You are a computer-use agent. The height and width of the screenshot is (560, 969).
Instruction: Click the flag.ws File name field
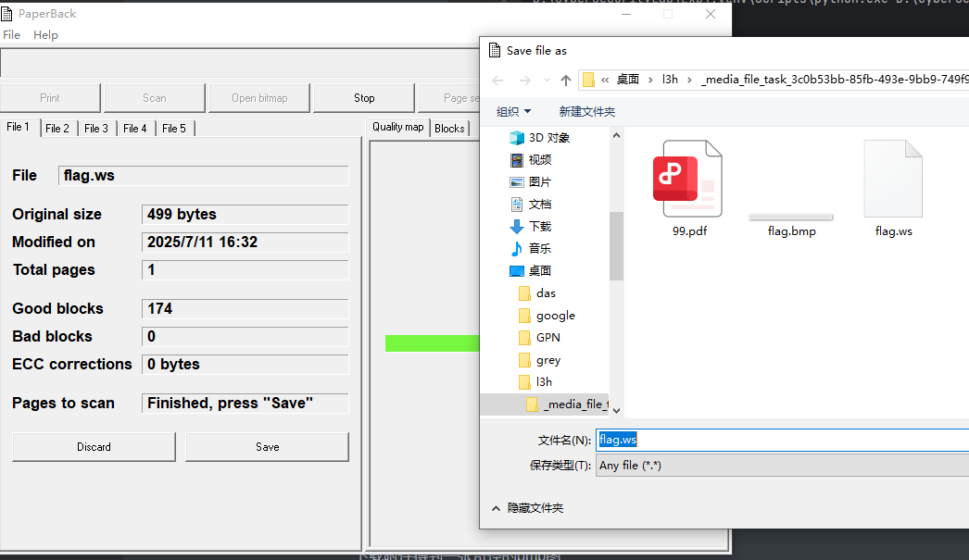pos(204,176)
